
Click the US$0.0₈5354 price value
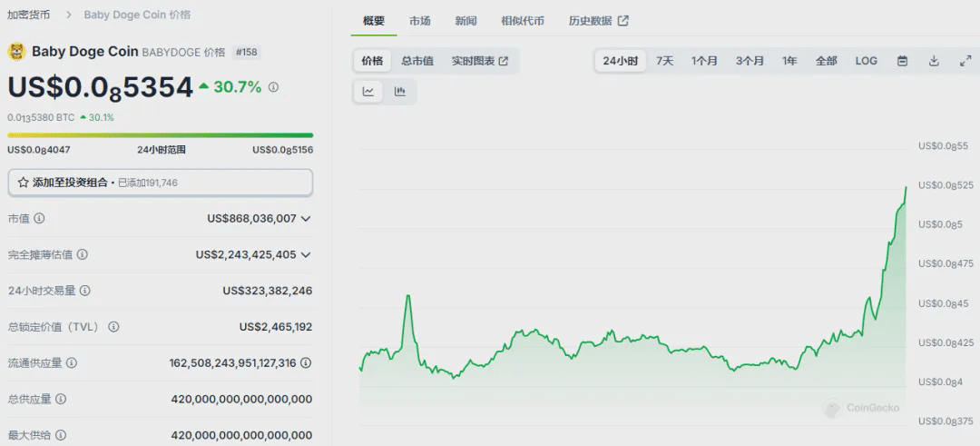(x=101, y=87)
